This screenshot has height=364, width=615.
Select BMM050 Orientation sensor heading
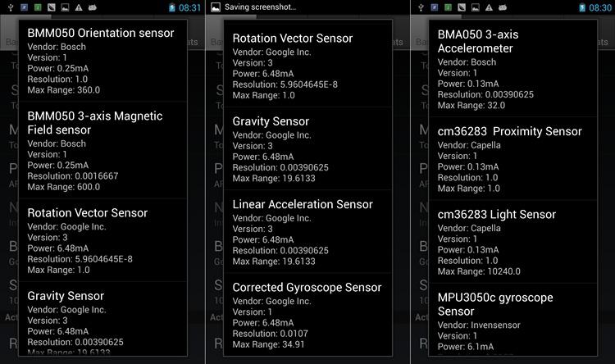(101, 33)
